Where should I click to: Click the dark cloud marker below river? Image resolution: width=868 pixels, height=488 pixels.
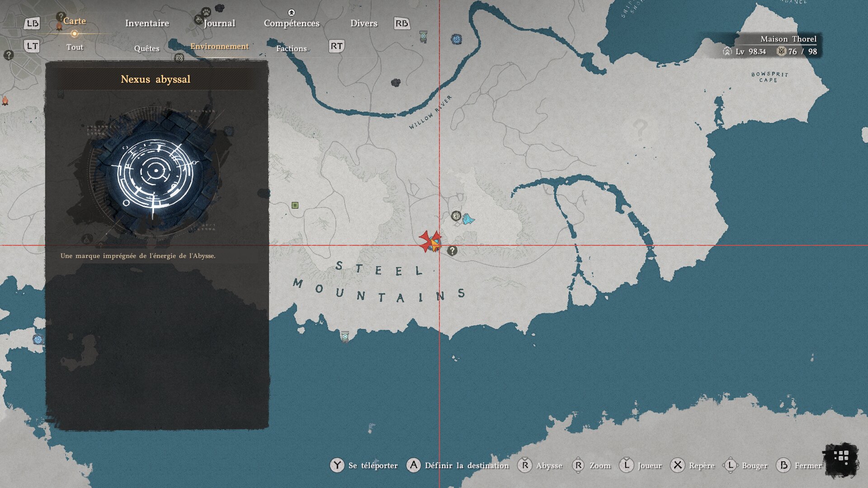pos(396,83)
